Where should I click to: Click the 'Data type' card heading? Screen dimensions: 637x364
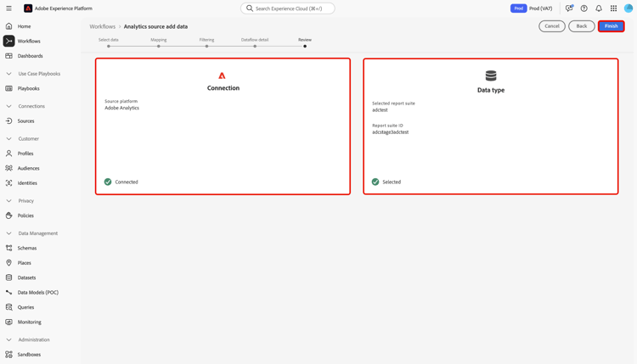[491, 90]
